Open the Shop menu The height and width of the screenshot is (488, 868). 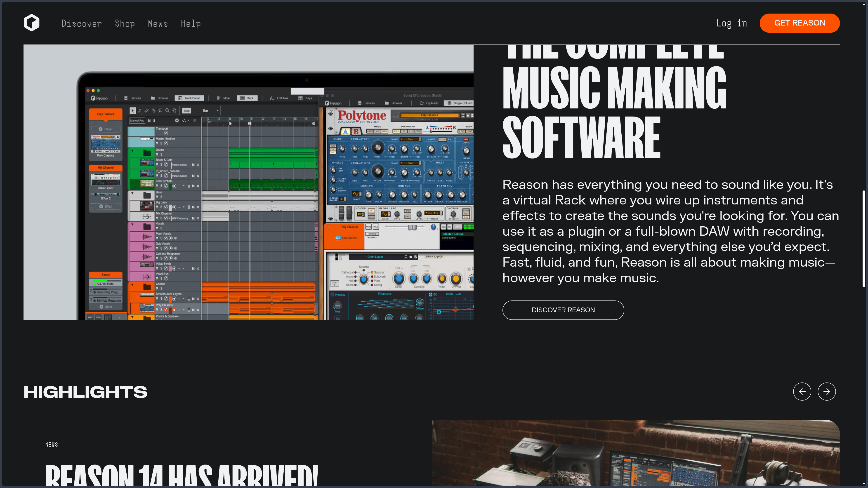125,23
